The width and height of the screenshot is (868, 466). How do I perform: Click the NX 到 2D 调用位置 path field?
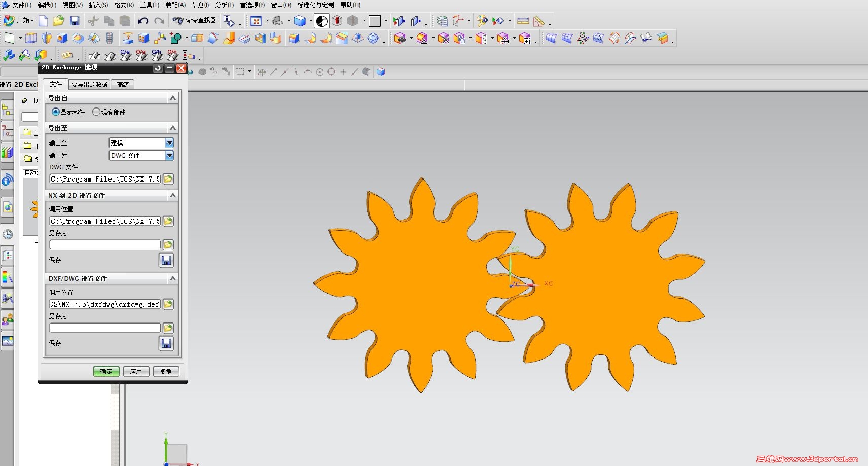[x=105, y=221]
